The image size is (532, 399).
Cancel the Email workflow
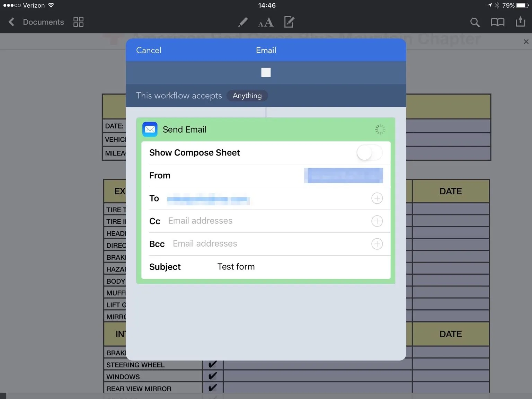point(149,50)
